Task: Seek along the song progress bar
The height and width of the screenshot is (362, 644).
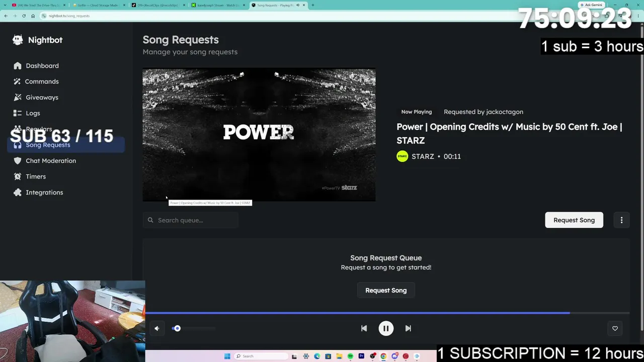Action: click(387, 313)
